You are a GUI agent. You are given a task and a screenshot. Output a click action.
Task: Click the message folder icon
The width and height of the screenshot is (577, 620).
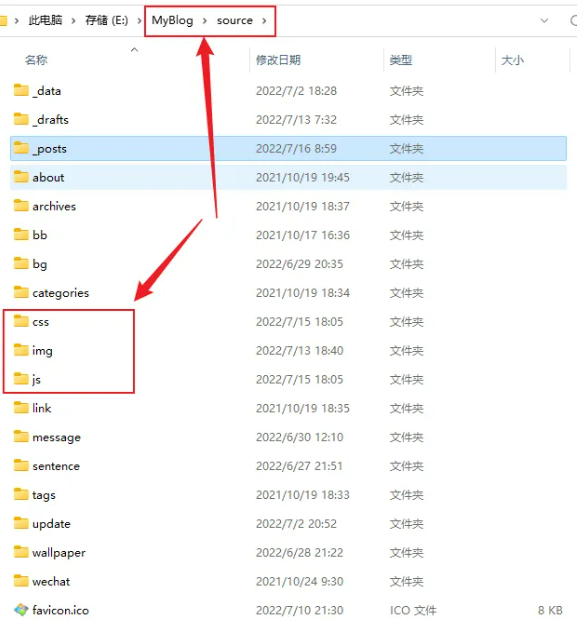pyautogui.click(x=21, y=437)
